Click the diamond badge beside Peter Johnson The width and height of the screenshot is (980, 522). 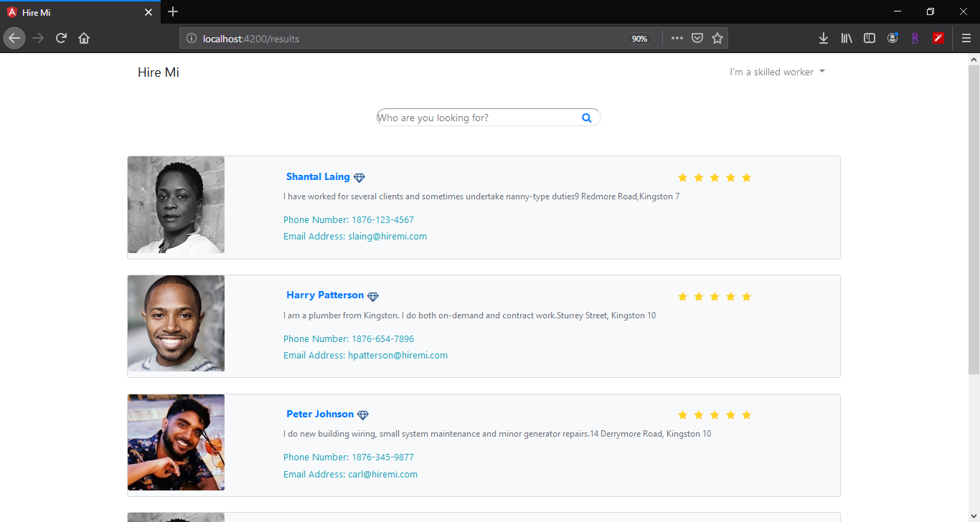(x=363, y=415)
